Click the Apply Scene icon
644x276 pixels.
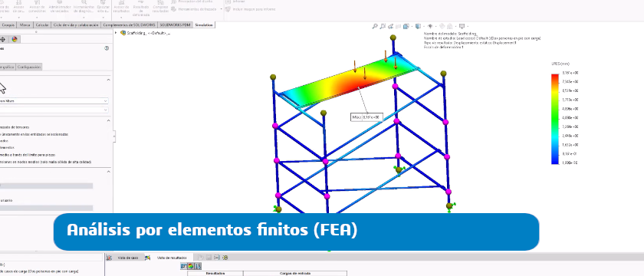450,26
